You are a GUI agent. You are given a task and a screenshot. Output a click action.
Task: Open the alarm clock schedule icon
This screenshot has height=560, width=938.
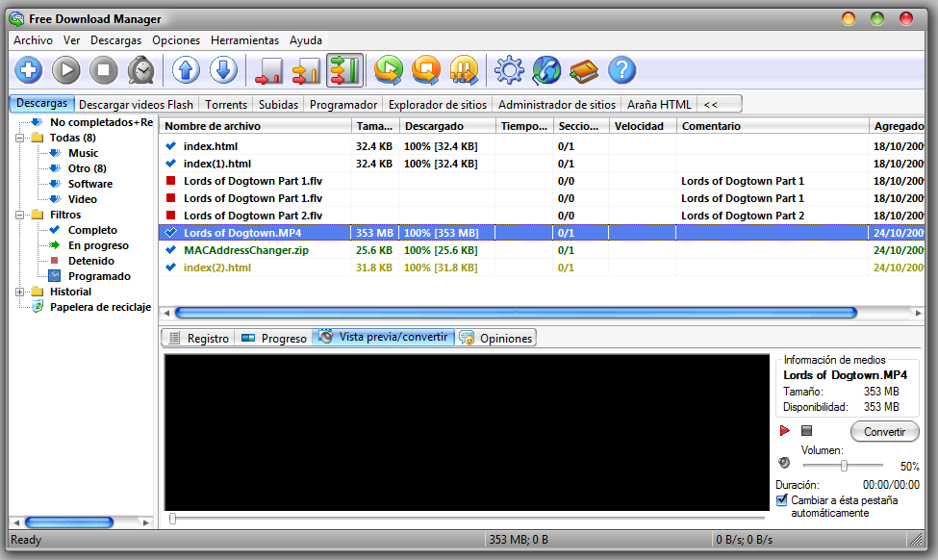(141, 70)
